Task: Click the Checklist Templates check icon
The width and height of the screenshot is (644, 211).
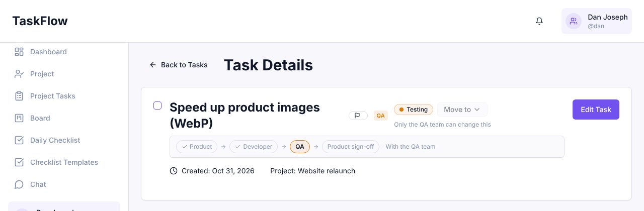Action: tap(19, 162)
